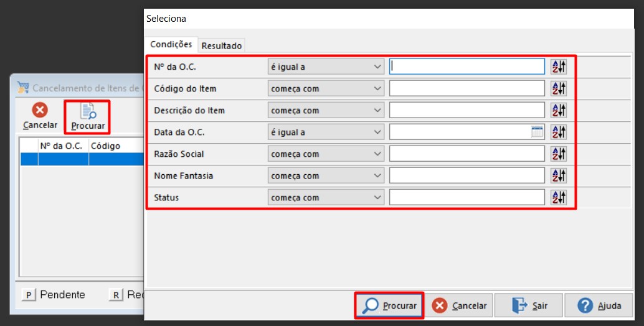The image size is (644, 326).
Task: Click the Nº da O.C. column header in grid
Action: (x=64, y=146)
